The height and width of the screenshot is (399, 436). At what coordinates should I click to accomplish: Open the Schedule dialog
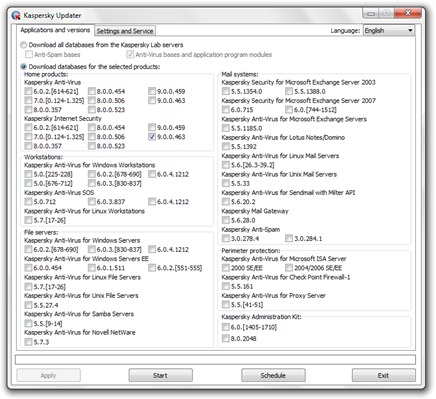pyautogui.click(x=273, y=375)
